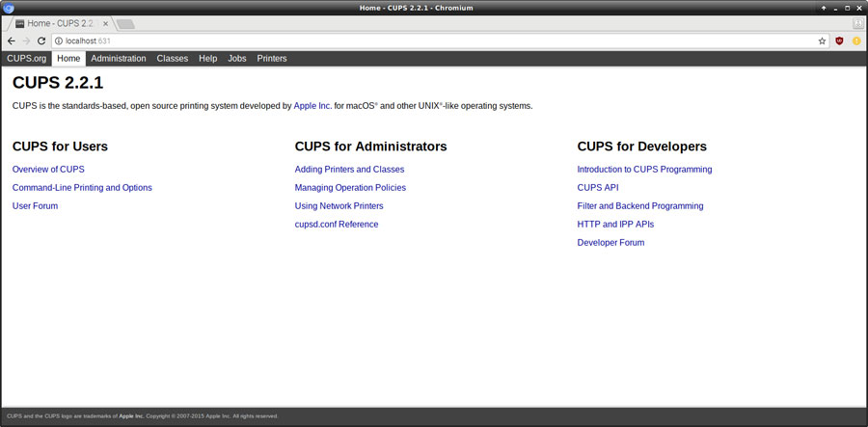Open the CUPS.org nav item
868x427 pixels.
coord(27,59)
